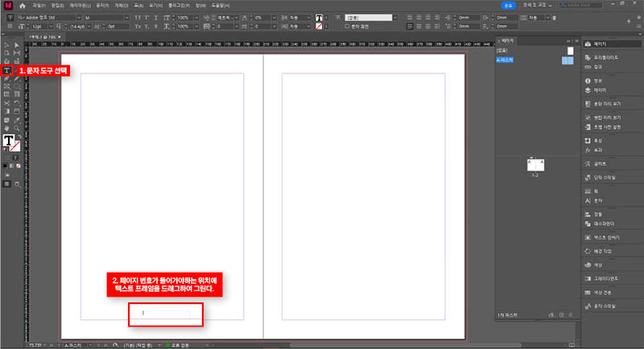Toggle the Small Caps button
Screen dimensions: 644x349
138,27
